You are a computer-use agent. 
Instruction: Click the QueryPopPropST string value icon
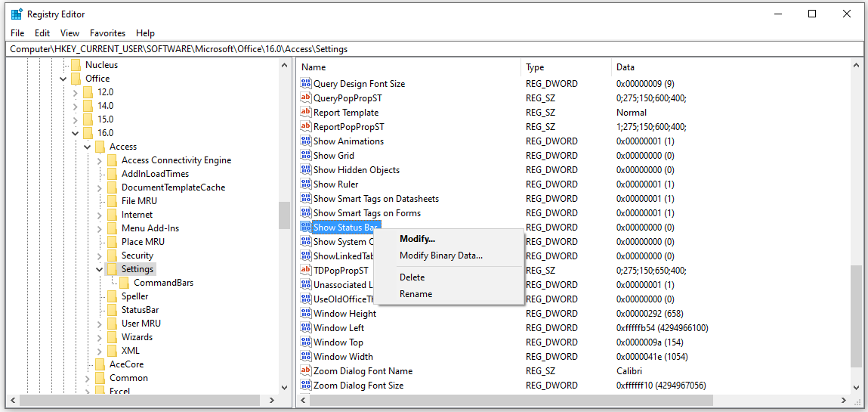tap(306, 98)
